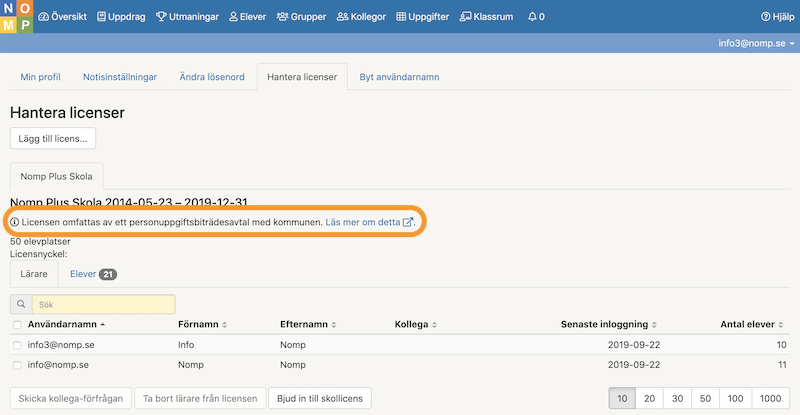Navigate to the Elever page
This screenshot has height=415, width=800.
[247, 17]
